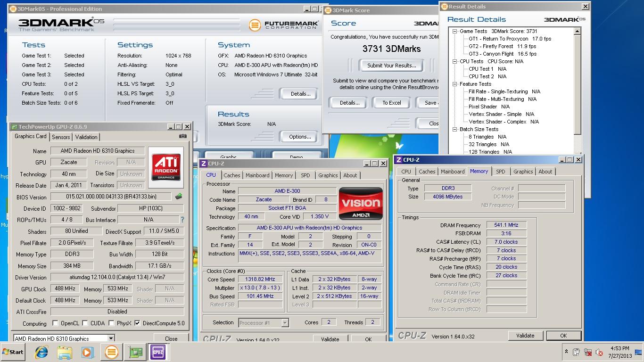Open Graphics tab in right CPU-Z window

click(x=523, y=172)
